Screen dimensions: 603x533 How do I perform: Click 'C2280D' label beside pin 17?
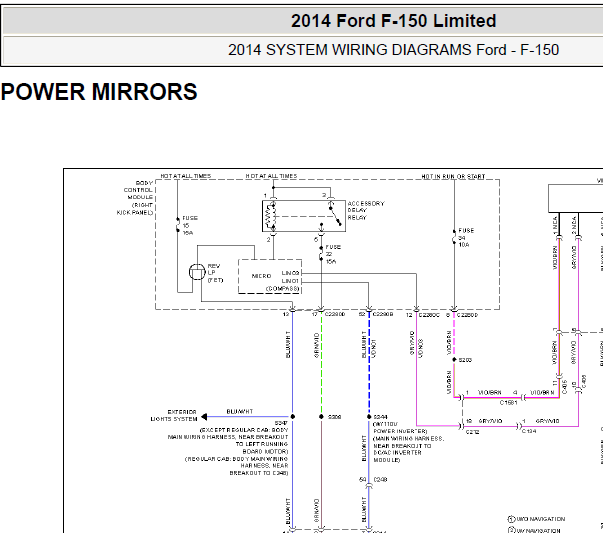(x=335, y=315)
